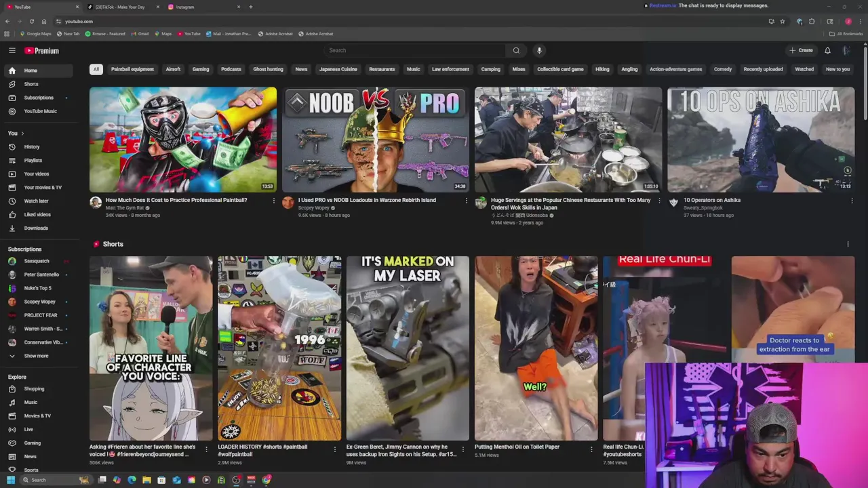Screen dimensions: 868x488
Task: Open the notifications bell
Action: pos(827,50)
